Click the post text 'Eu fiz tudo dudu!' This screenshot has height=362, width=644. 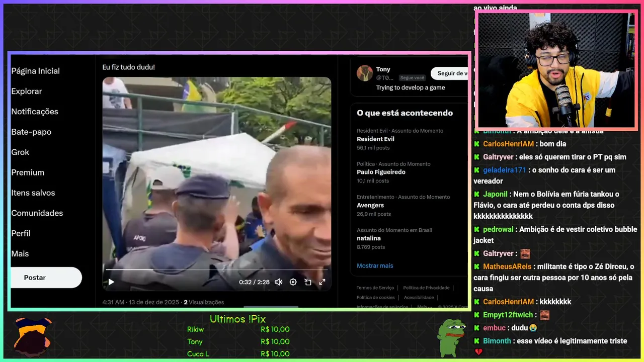(x=129, y=67)
